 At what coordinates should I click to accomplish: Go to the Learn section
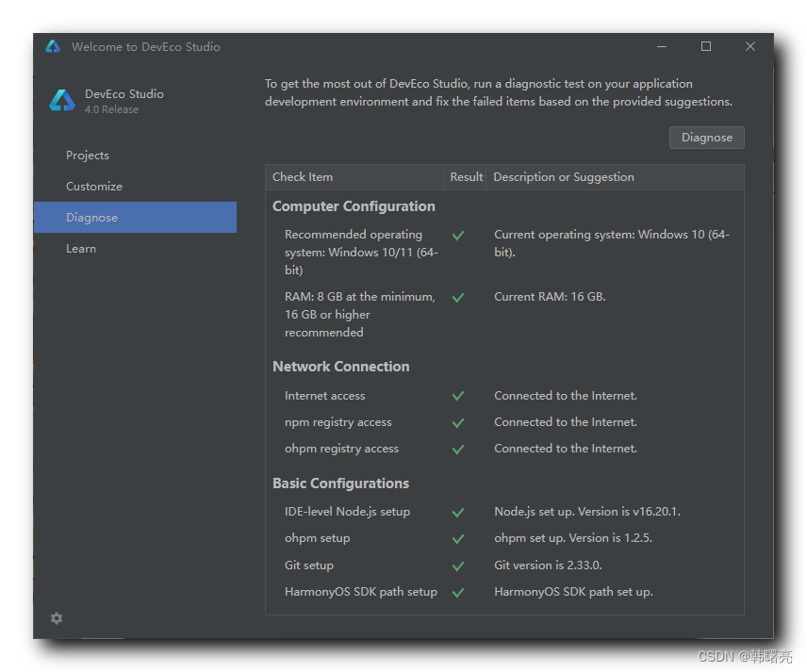[x=81, y=249]
